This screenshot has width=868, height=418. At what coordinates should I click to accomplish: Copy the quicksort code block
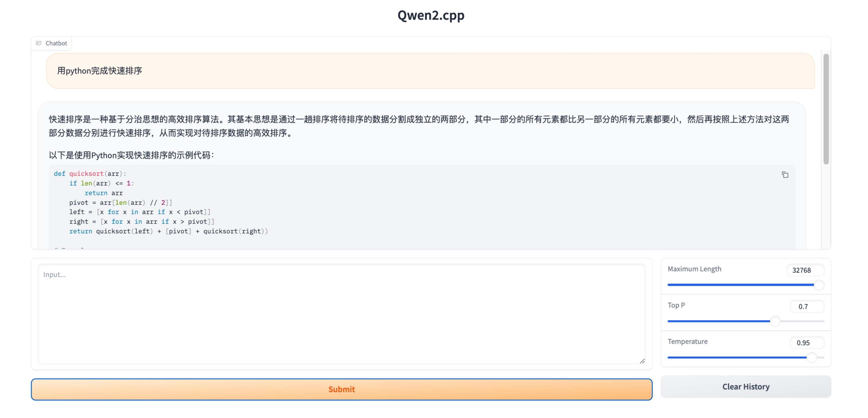pos(785,175)
